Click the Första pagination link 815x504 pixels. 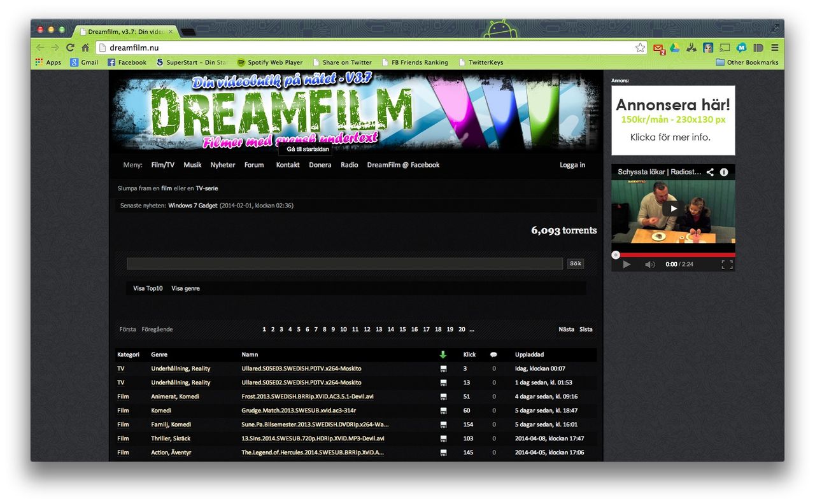[x=127, y=329]
